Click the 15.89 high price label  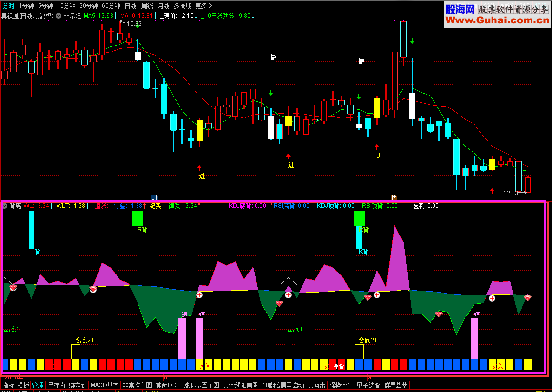tap(134, 24)
